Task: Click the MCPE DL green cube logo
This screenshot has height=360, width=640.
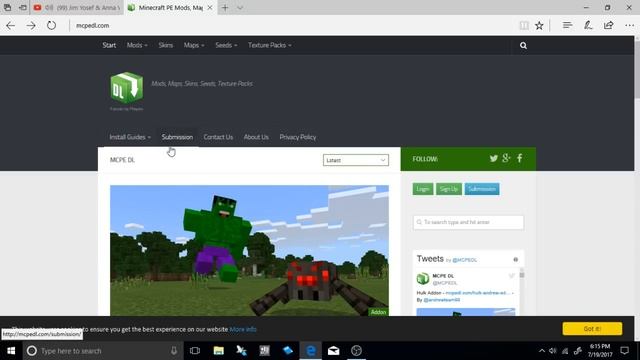Action: [127, 87]
